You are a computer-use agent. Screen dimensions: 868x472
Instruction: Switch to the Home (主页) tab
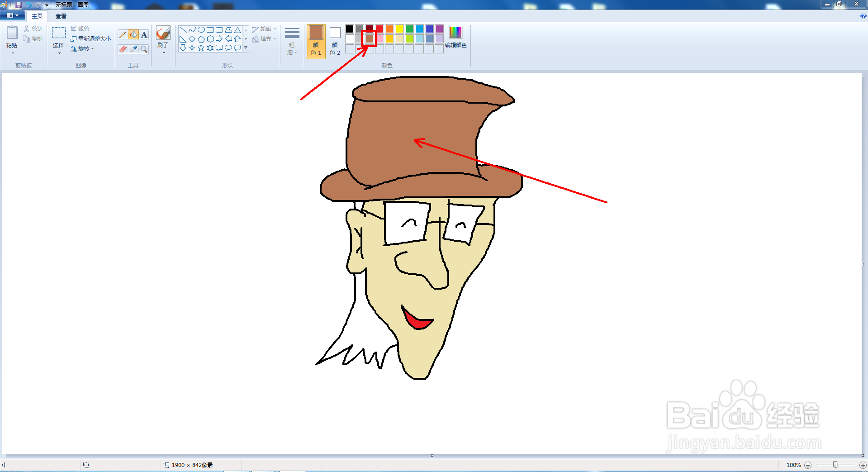pyautogui.click(x=37, y=16)
